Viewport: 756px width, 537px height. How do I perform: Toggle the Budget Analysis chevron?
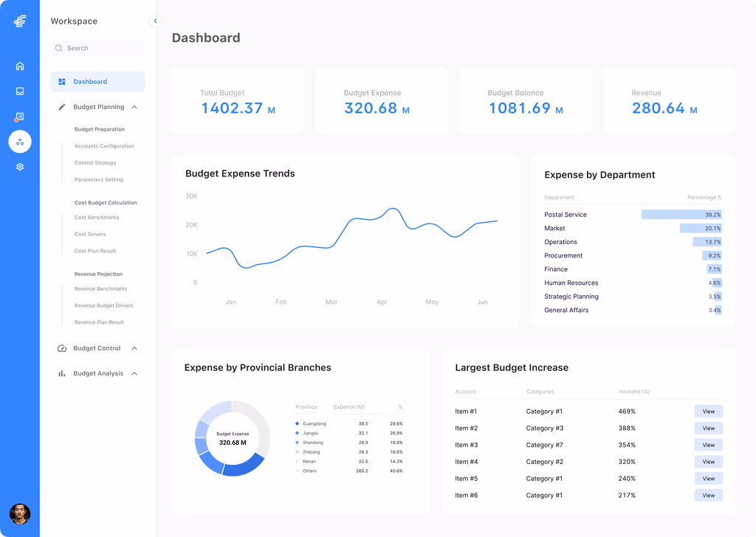[x=134, y=373]
